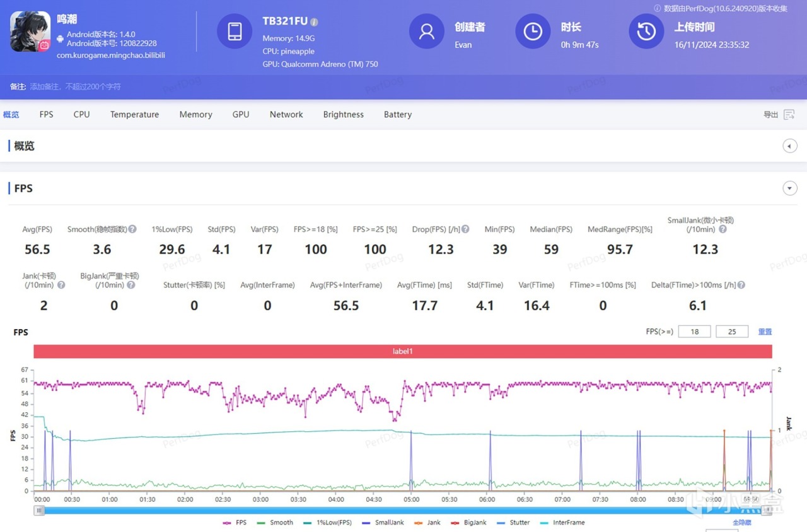Click the help icon beside BigJank(严重卡顿)
This screenshot has height=532, width=807.
pos(131,285)
